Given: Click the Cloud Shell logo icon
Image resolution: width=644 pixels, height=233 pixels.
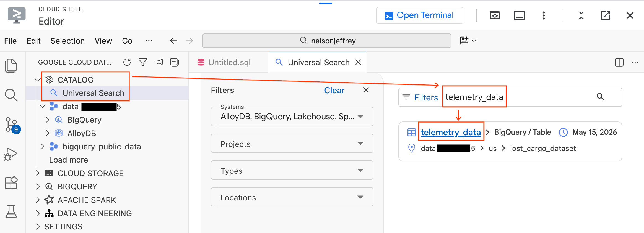Looking at the screenshot, I should coord(17,15).
